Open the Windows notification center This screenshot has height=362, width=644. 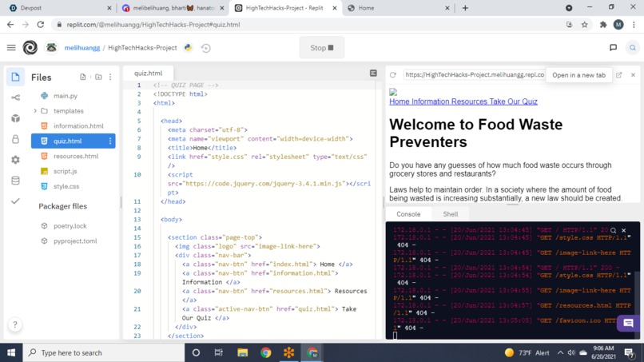[629, 352]
